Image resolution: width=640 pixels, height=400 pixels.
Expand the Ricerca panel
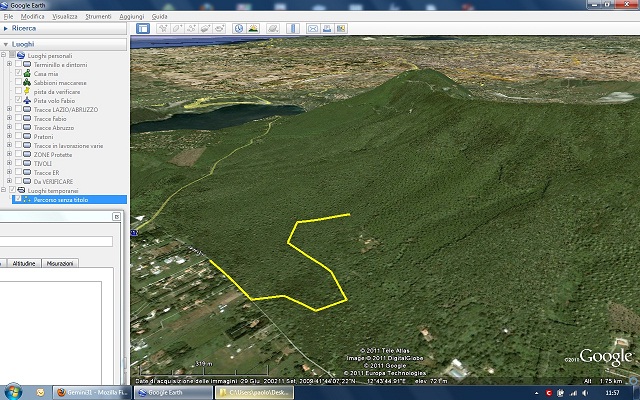click(x=6, y=28)
